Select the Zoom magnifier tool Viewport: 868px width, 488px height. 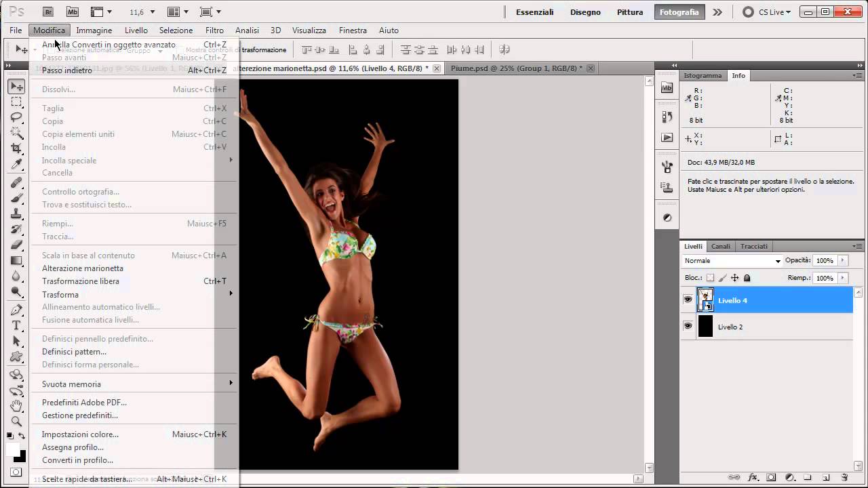click(x=17, y=422)
